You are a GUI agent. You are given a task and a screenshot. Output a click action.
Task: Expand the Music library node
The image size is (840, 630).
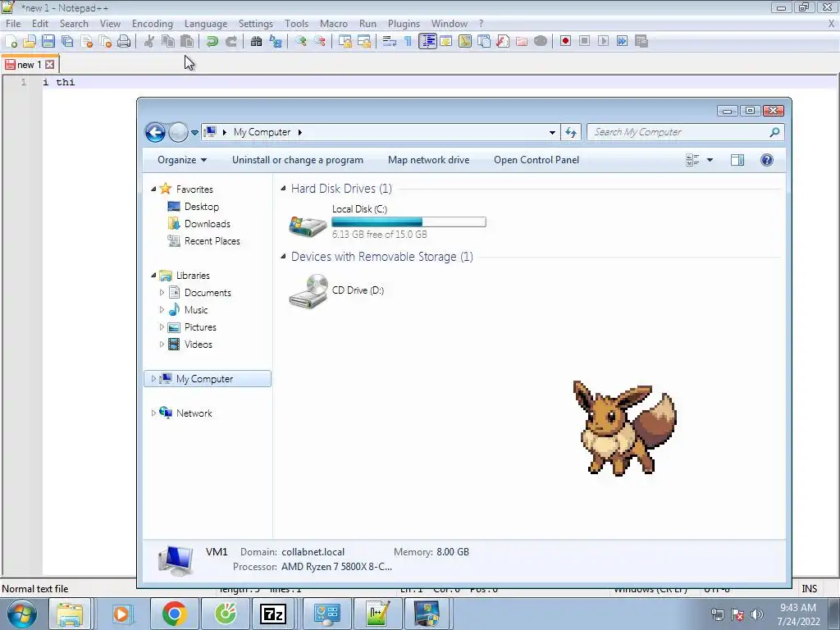click(162, 309)
